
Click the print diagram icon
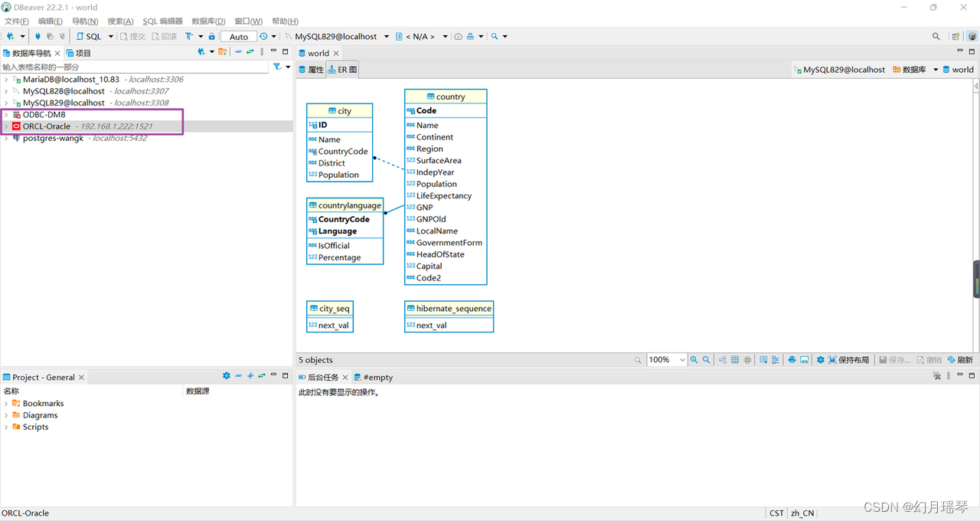(x=792, y=359)
